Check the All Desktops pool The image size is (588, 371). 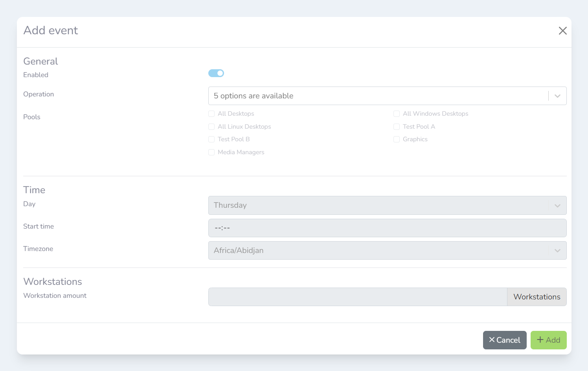(211, 114)
